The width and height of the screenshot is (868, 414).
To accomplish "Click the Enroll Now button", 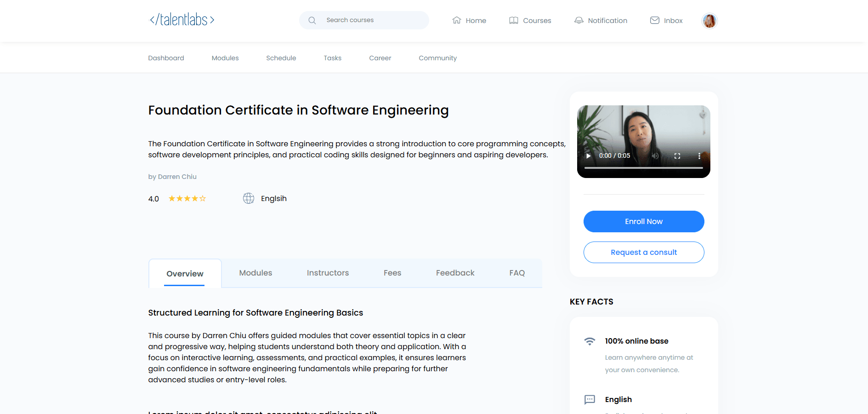I will click(x=644, y=221).
